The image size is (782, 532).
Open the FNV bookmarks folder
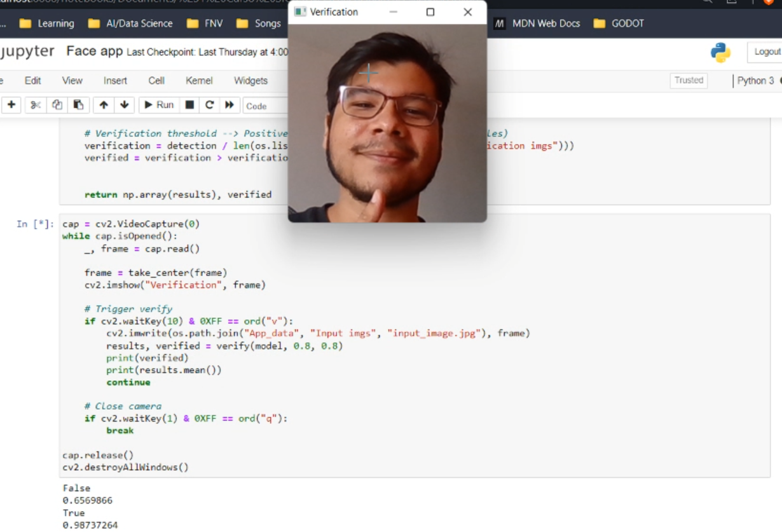(x=204, y=24)
